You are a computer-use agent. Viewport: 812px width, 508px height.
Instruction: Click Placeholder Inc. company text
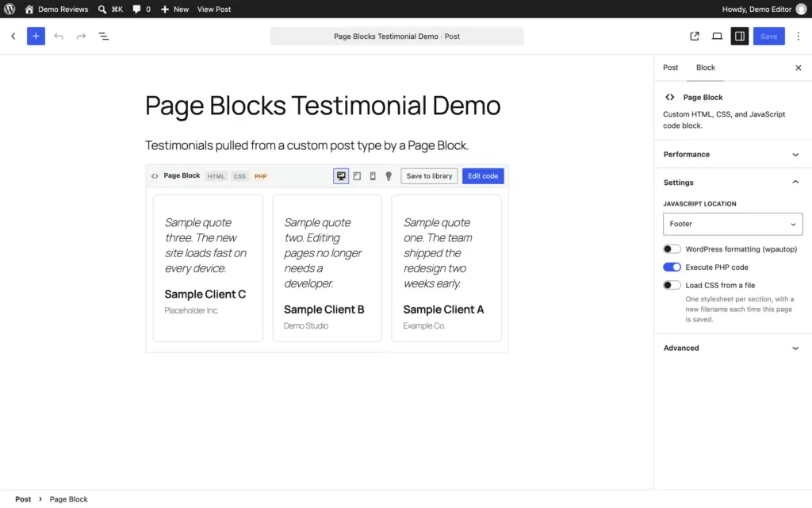tap(191, 310)
